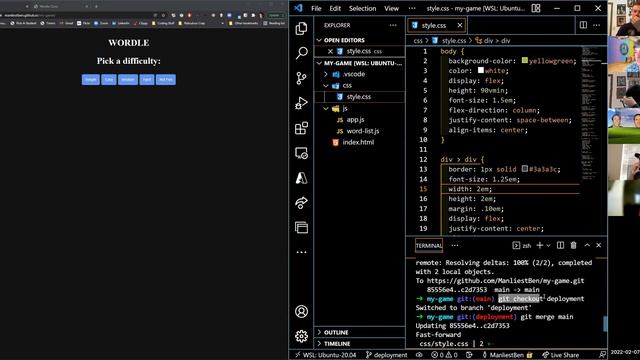Open the #3a3a3c border color swatch
The image size is (640, 360).
pos(524,169)
